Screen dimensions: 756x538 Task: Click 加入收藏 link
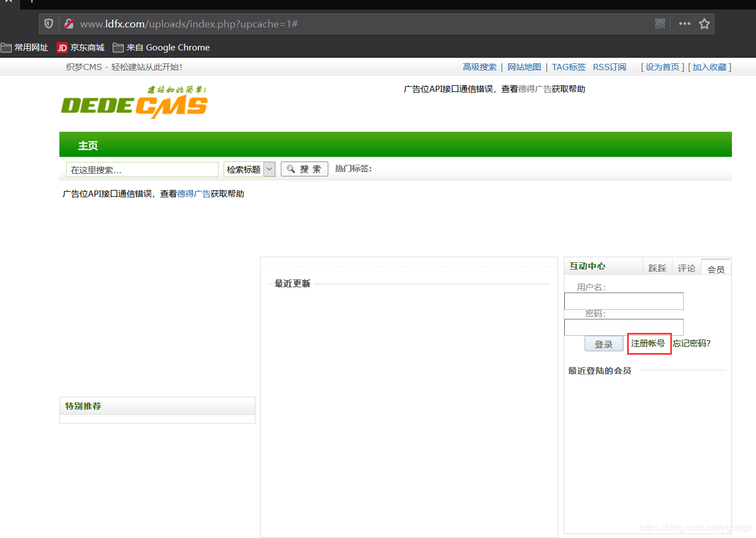709,67
